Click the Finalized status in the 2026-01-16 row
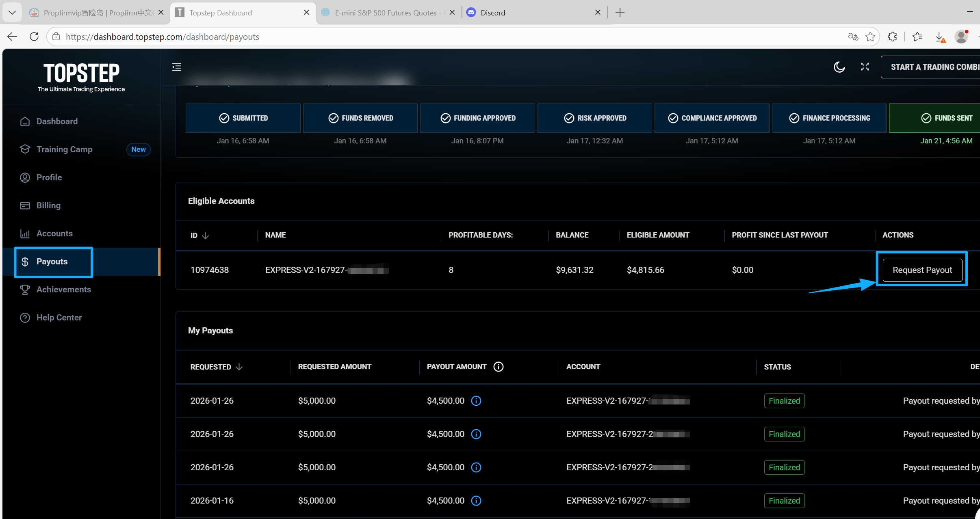Viewport: 980px width, 519px height. pos(784,501)
